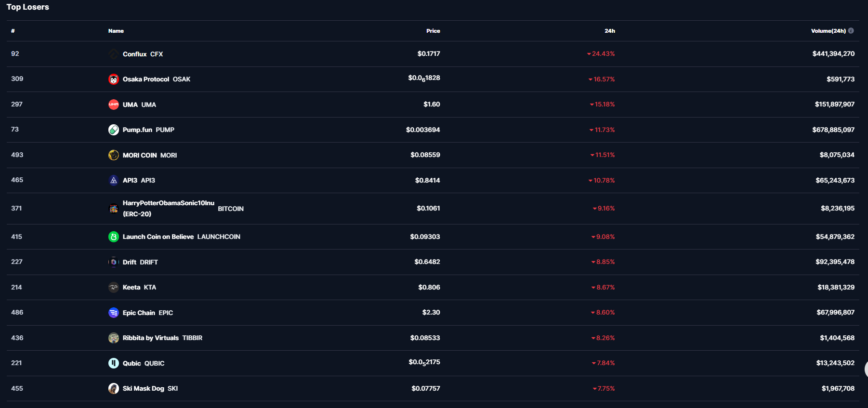The height and width of the screenshot is (408, 868).
Task: Click the Epic Chain logo icon
Action: pos(114,313)
